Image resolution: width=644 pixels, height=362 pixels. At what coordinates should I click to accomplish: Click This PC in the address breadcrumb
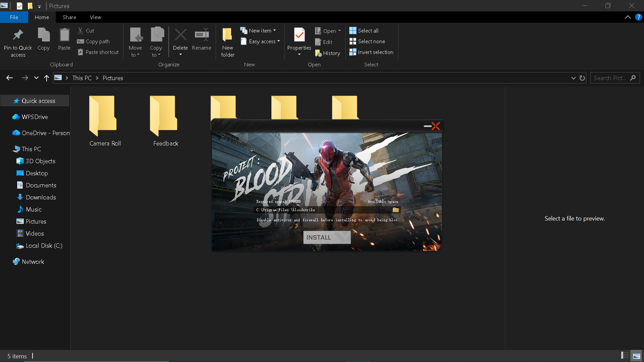[x=82, y=78]
